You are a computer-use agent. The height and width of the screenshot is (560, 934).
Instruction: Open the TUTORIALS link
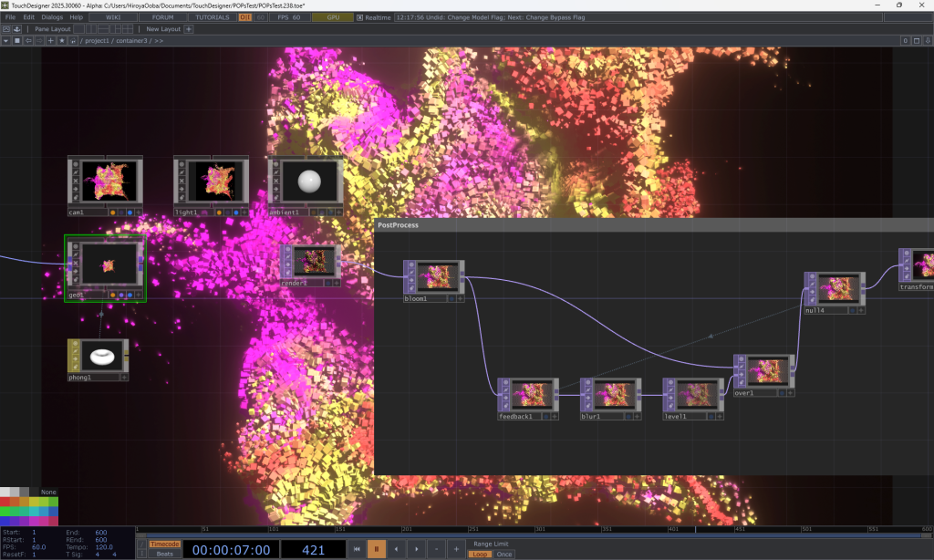[212, 17]
